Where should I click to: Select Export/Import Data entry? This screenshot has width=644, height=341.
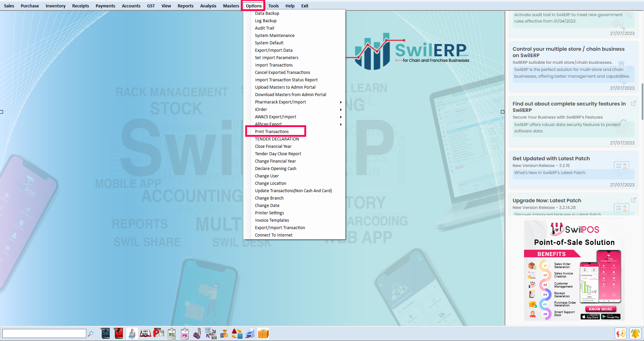[x=274, y=50]
